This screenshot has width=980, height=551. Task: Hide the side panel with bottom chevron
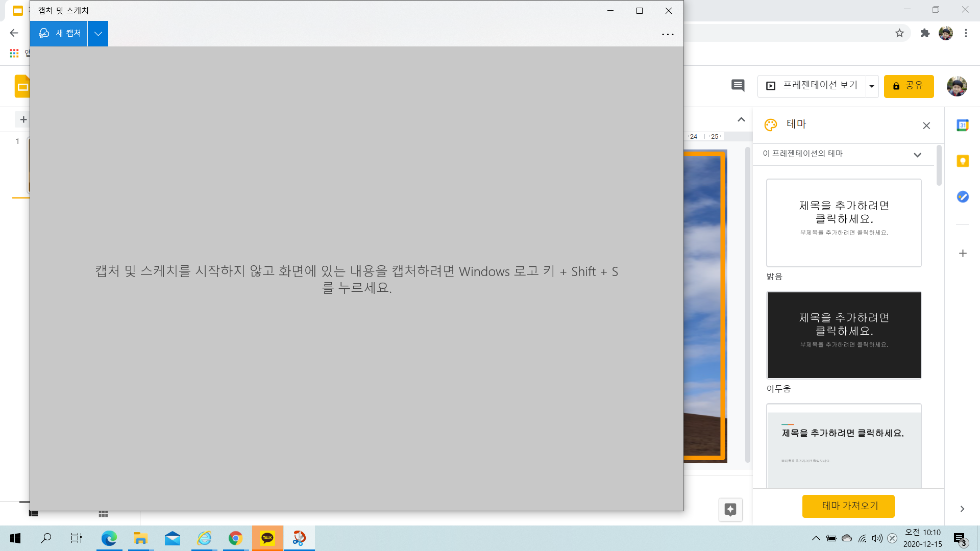(962, 509)
